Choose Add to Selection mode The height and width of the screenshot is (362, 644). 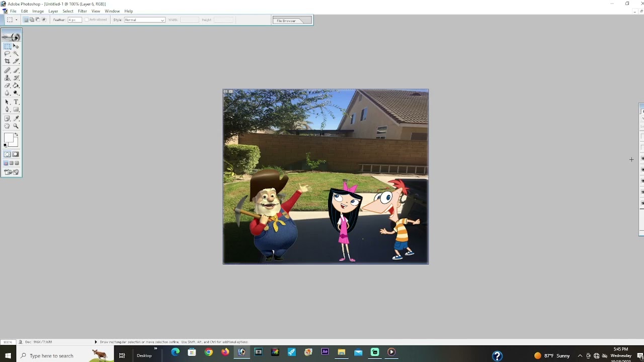pos(32,20)
